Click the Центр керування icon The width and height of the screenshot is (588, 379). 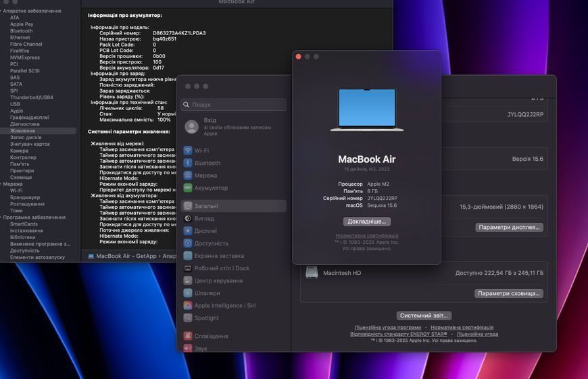pyautogui.click(x=188, y=280)
